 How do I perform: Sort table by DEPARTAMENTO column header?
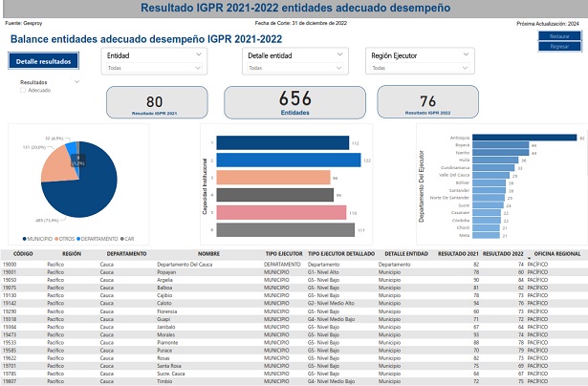coord(126,254)
